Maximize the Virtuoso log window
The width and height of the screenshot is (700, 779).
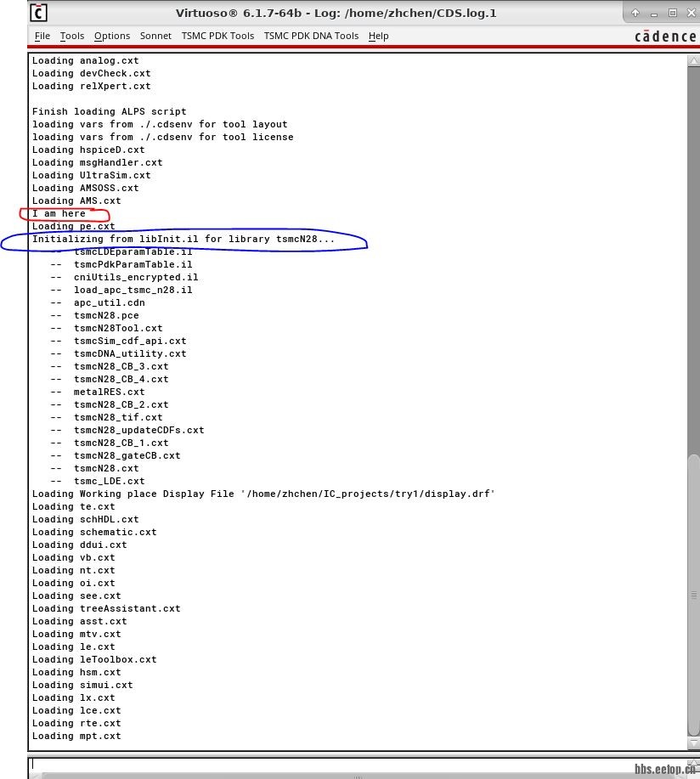672,13
